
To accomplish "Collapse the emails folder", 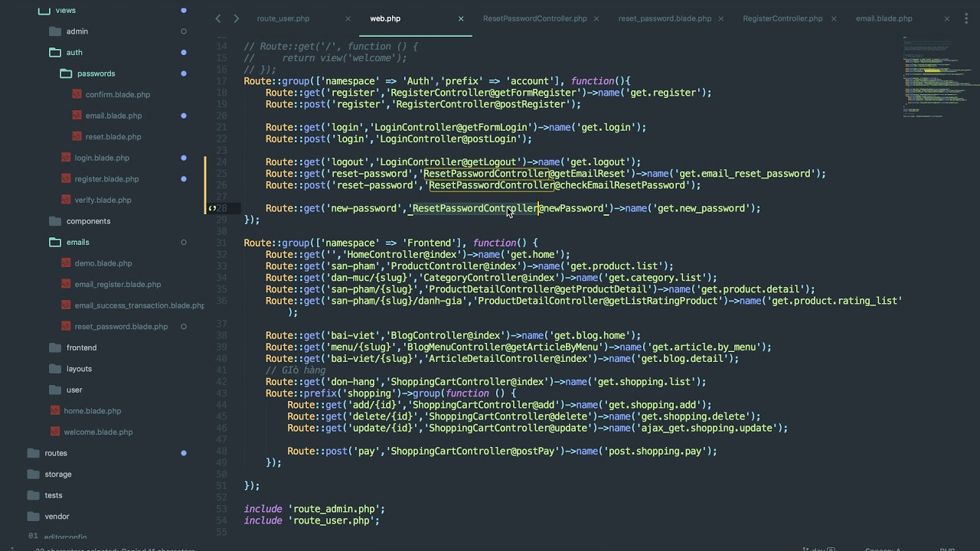I will tap(54, 242).
